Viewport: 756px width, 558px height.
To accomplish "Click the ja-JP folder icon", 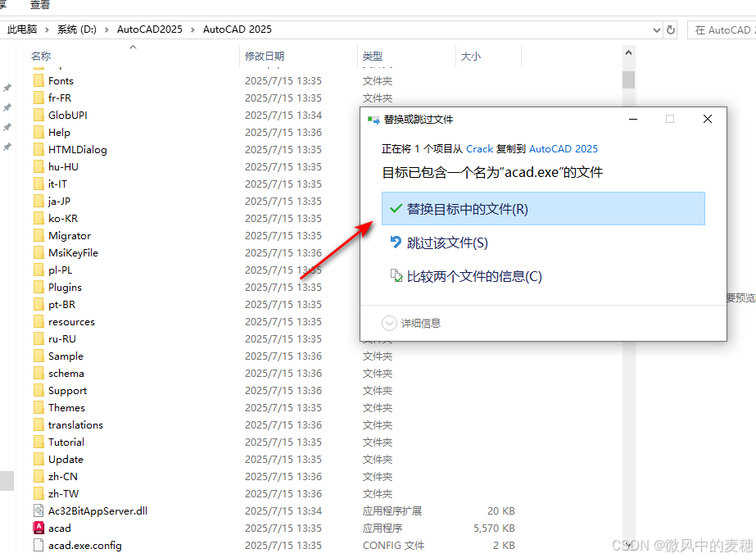I will point(38,201).
